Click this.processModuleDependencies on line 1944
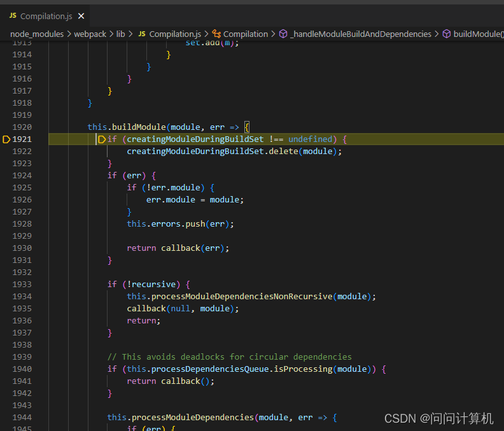504x431 pixels. [180, 418]
